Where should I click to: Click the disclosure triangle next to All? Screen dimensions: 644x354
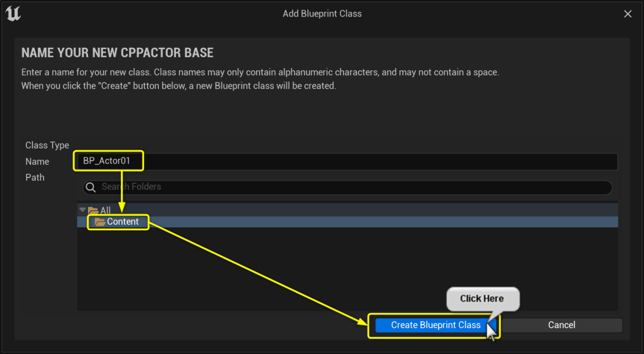[82, 210]
